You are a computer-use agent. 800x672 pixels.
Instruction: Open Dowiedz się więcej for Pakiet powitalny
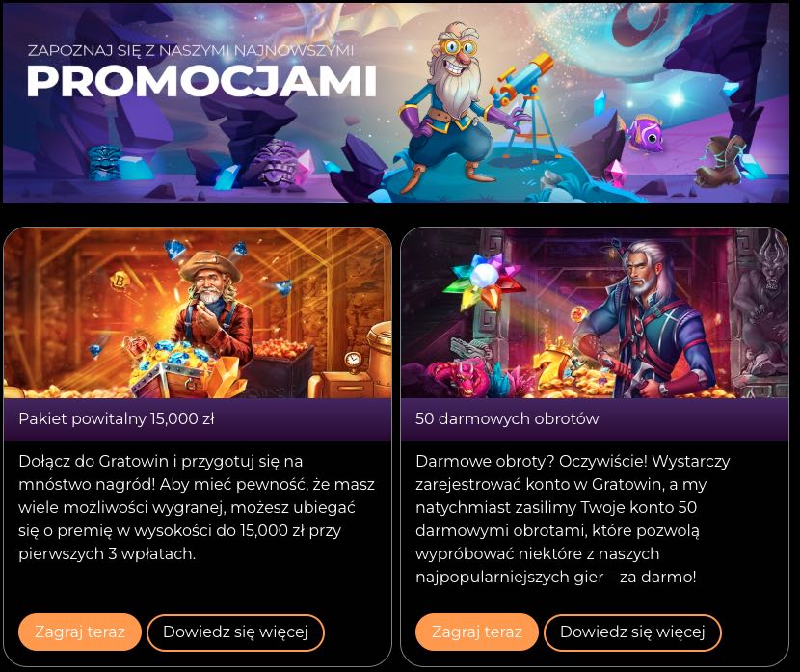coord(235,632)
